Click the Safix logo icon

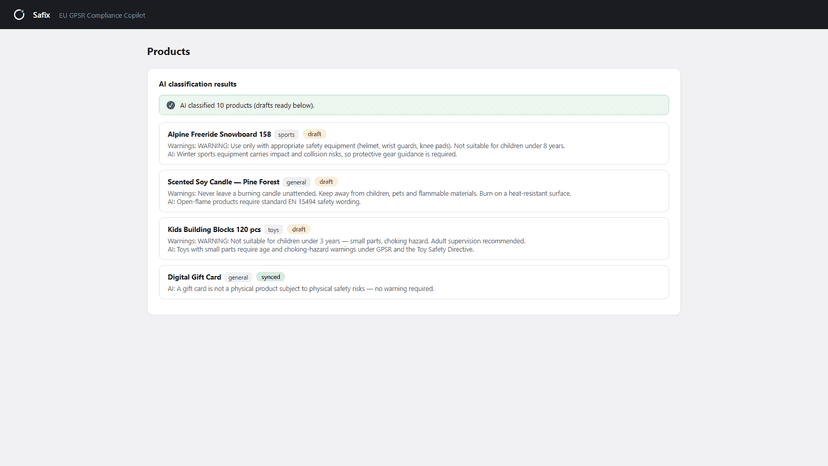pos(19,15)
